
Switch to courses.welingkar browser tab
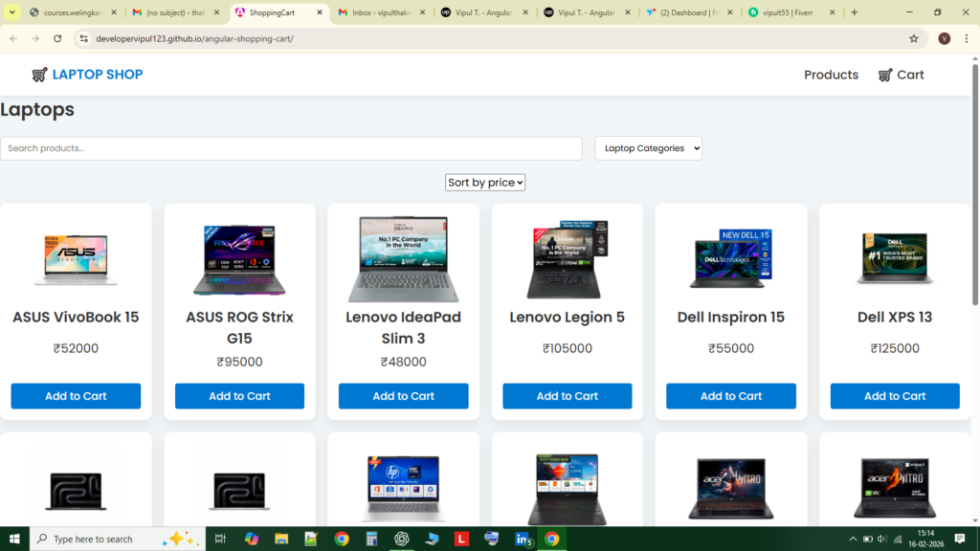click(x=73, y=12)
